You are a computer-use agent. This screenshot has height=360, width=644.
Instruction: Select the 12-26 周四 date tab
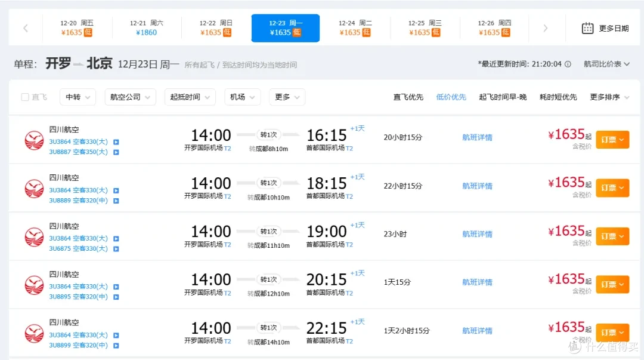(x=494, y=28)
